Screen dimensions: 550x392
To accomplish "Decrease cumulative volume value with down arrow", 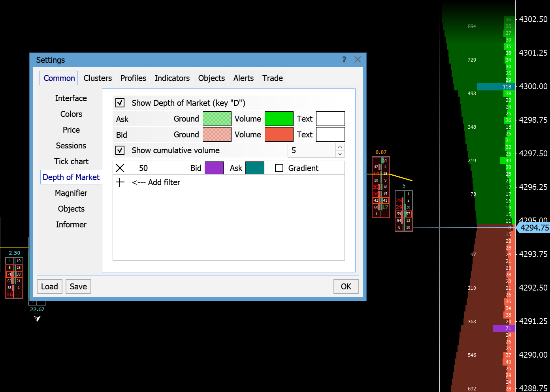I will (340, 154).
